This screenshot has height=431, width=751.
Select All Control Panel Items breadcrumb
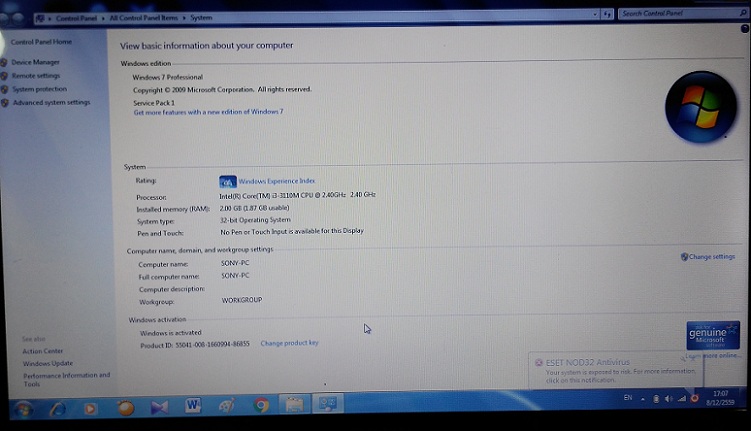click(x=144, y=18)
